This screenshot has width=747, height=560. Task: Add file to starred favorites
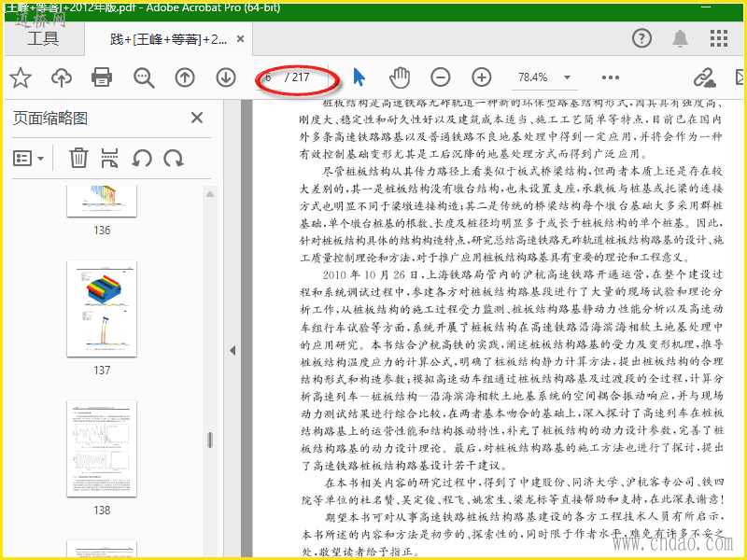pyautogui.click(x=21, y=77)
